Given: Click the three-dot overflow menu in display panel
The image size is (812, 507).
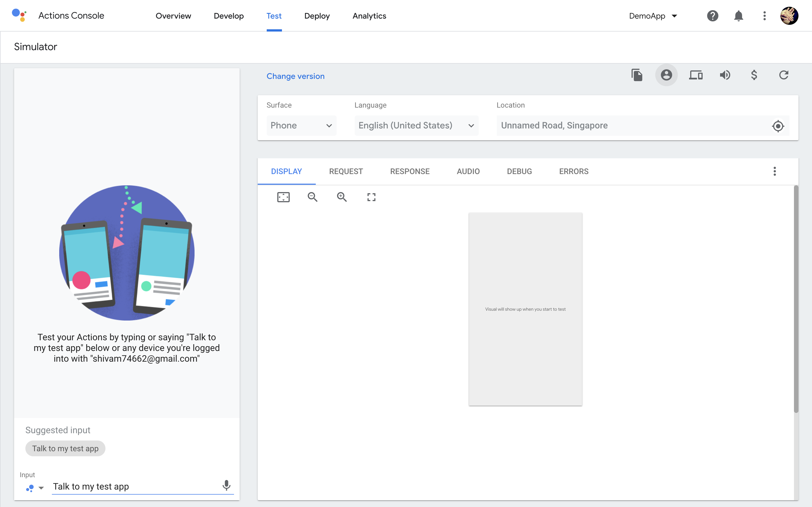Looking at the screenshot, I should point(775,171).
